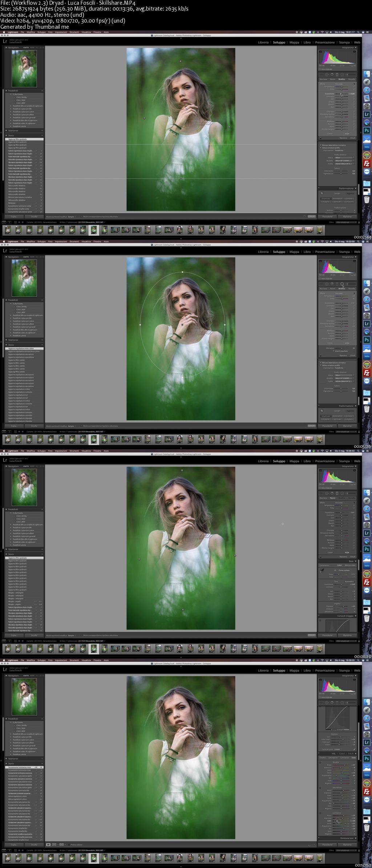Viewport: 372px width, 868px height.
Task: Open Safari dock icon in 00:10:52 frame
Action: [x=367, y=718]
